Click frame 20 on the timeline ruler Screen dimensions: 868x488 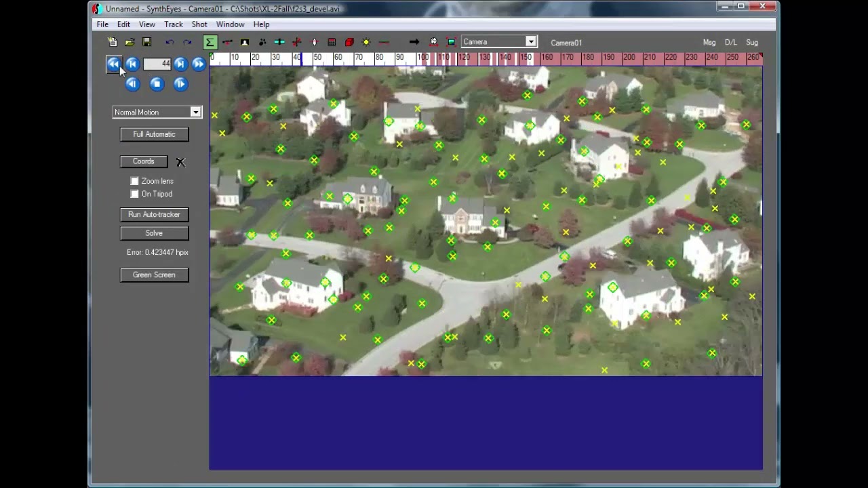[x=255, y=58]
